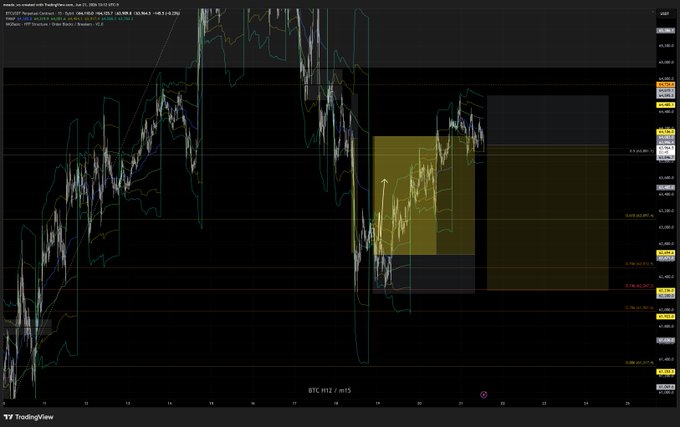
Task: Click the "BTC H12 / m15" text label
Action: (x=330, y=391)
